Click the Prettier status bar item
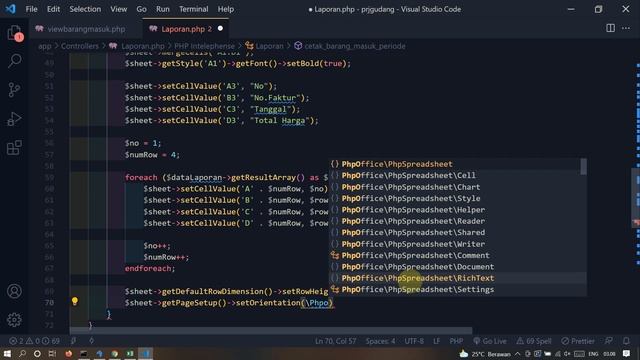The image size is (640, 360). (x=578, y=341)
